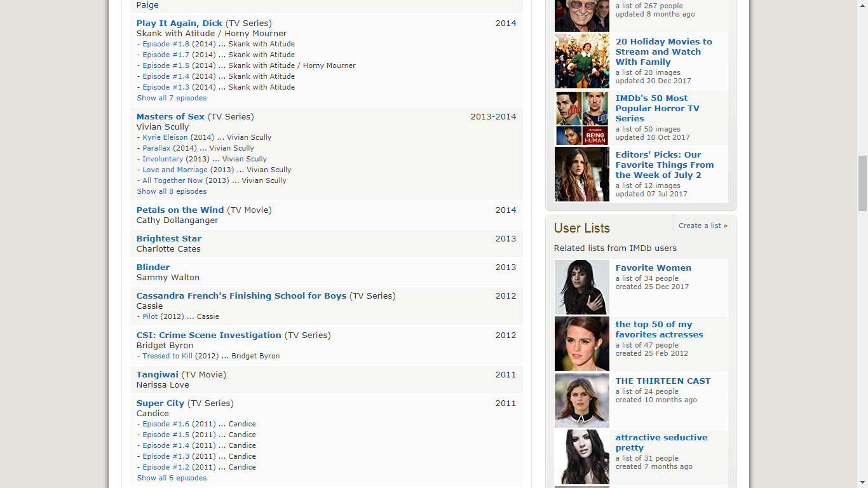Open the Super City title link
Screen dimensions: 868x488
160,403
